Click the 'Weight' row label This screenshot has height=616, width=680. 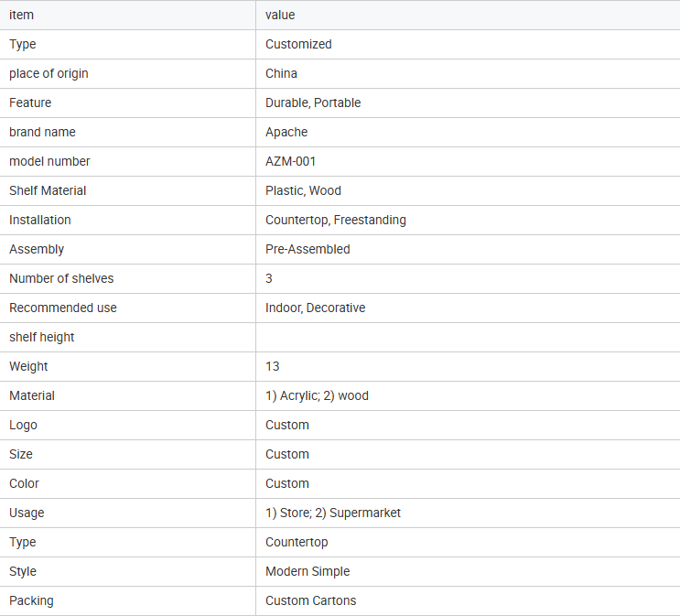pyautogui.click(x=28, y=366)
